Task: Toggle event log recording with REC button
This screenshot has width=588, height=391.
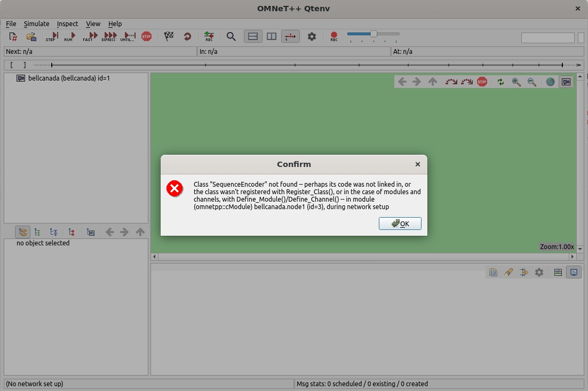Action: tap(209, 36)
